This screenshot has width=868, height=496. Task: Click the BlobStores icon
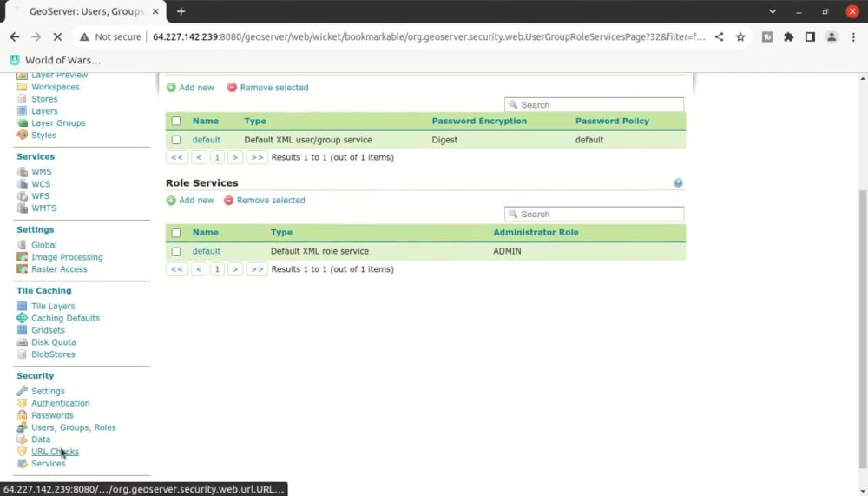tap(23, 354)
